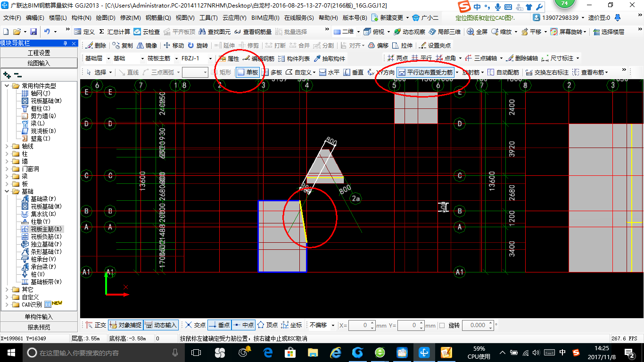Open the 文件(F) menu
The height and width of the screenshot is (362, 644).
pyautogui.click(x=12, y=17)
